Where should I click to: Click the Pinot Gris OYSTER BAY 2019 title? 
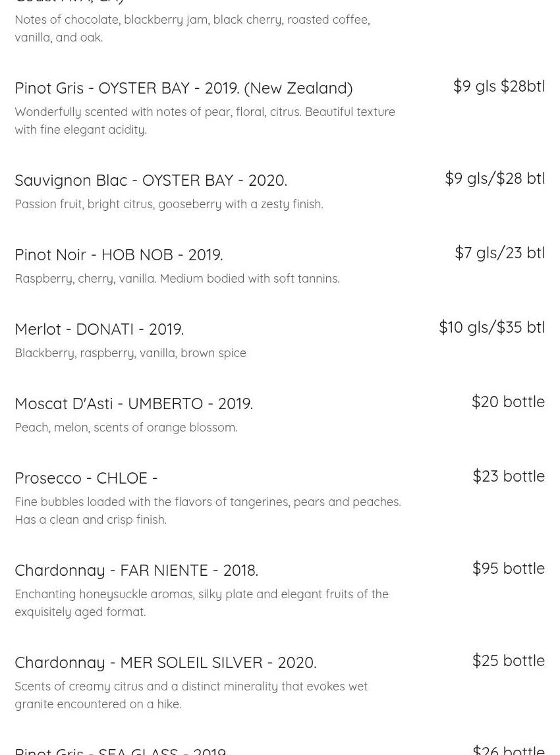[x=183, y=88]
